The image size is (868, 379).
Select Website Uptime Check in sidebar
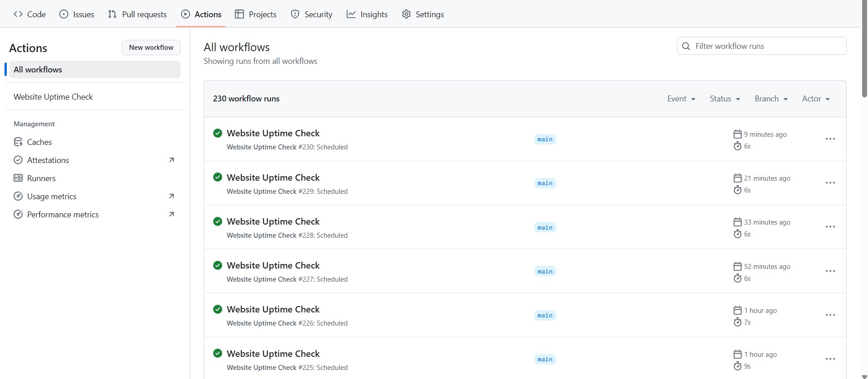(53, 97)
